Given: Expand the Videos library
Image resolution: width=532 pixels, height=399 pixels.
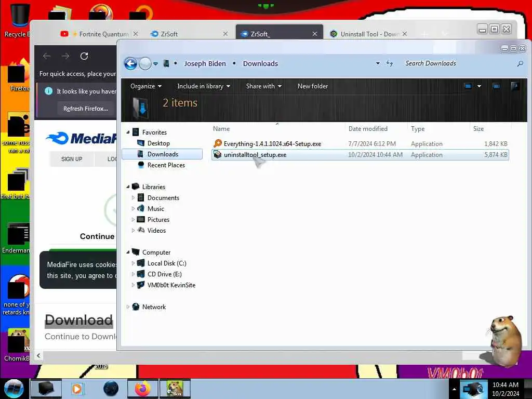Looking at the screenshot, I should [x=133, y=230].
